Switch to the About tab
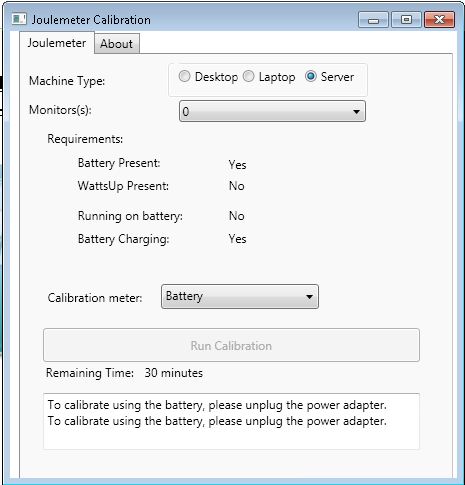 click(x=117, y=43)
